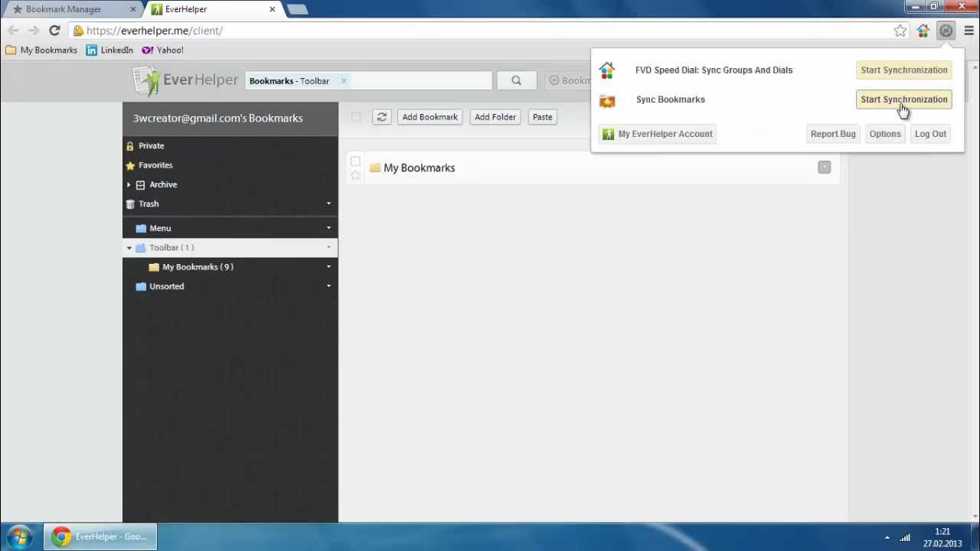This screenshot has height=551, width=980.
Task: Click the Trash can icon
Action: click(131, 204)
